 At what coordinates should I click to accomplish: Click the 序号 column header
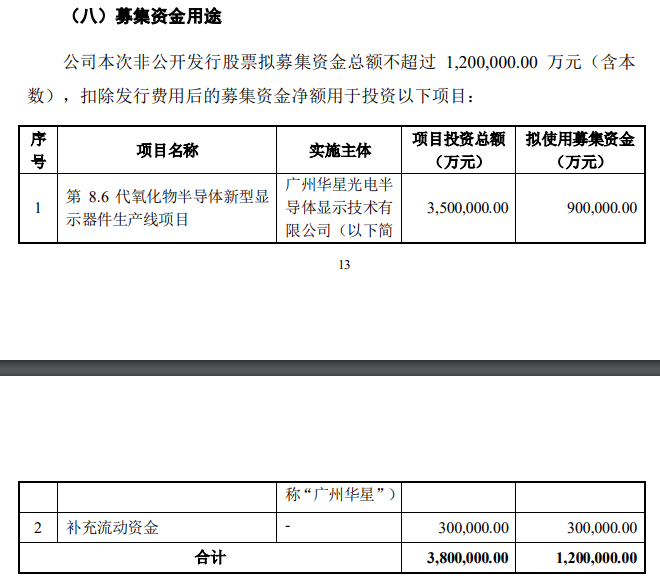38,150
